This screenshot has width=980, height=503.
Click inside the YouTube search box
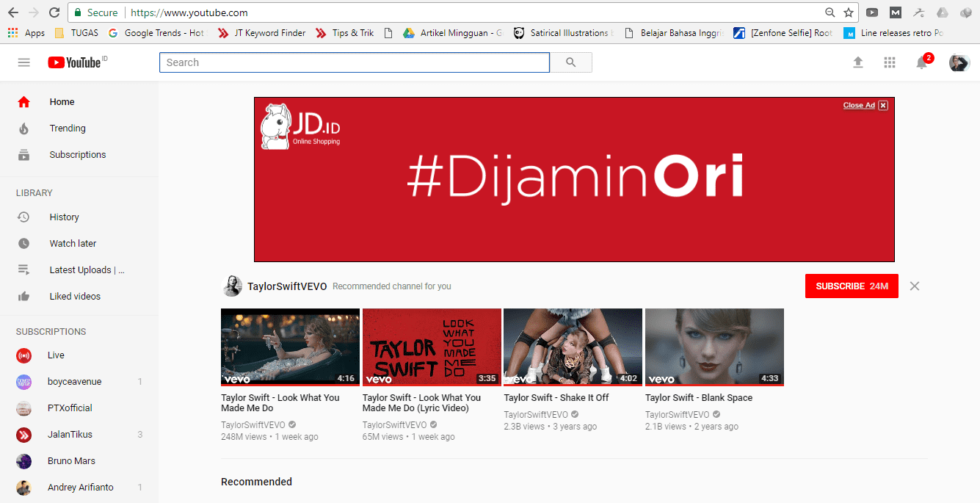(x=355, y=62)
